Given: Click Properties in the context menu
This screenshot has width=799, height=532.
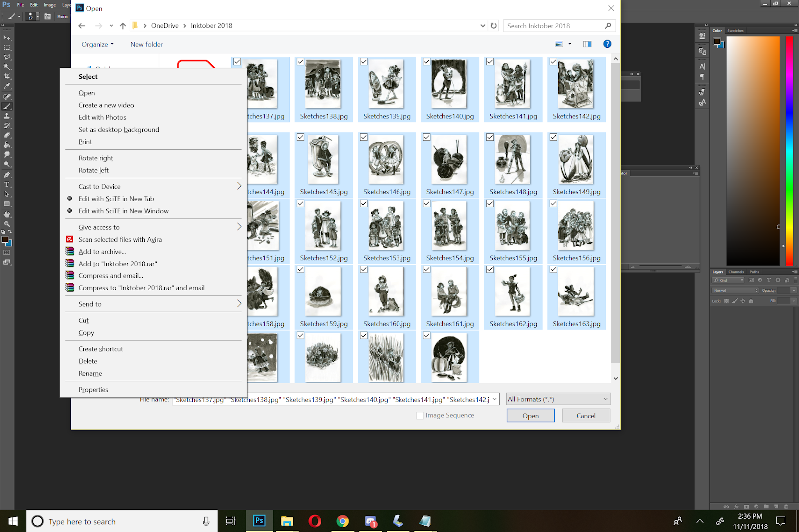Looking at the screenshot, I should point(93,390).
